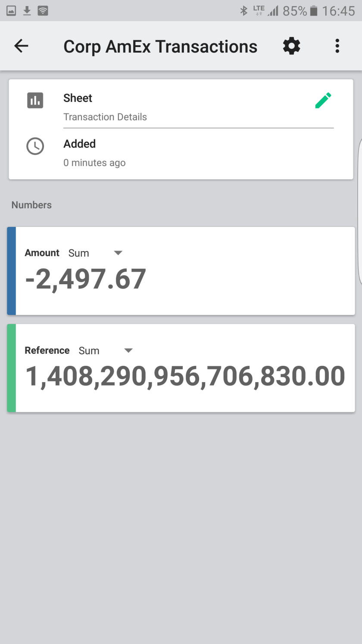Screen dimensions: 362x644
Task: Expand the Reference aggregation dropdown arrow
Action: 128,350
